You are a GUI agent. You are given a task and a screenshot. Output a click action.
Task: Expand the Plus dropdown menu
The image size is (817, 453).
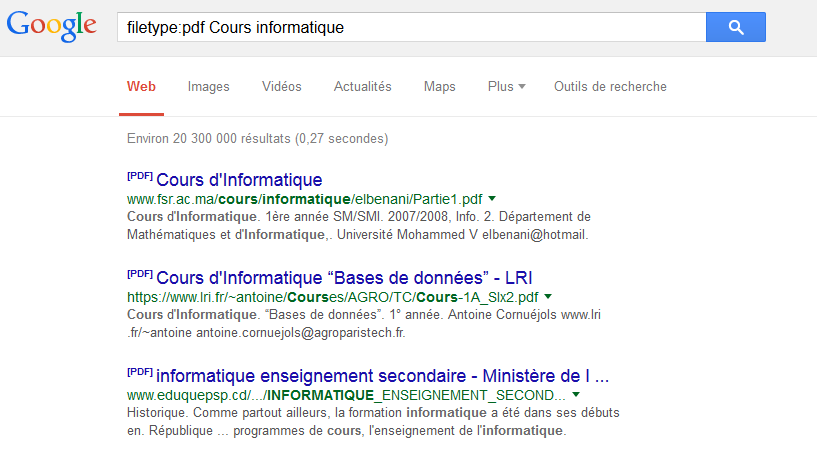[506, 87]
